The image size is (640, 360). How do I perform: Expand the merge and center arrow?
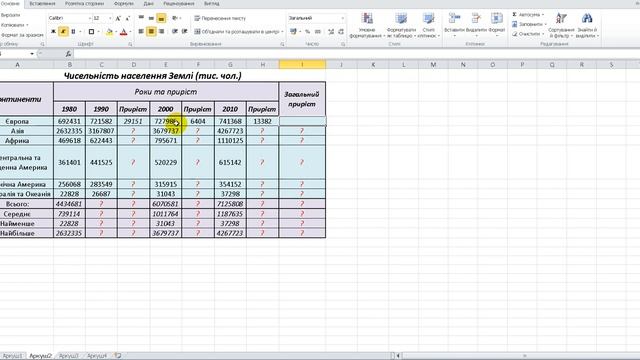[282, 31]
